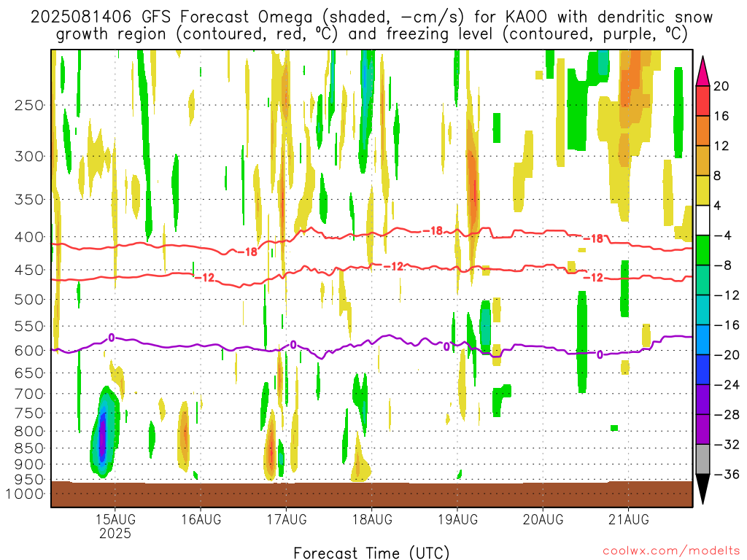Click the 600 pressure level label

(x=29, y=351)
